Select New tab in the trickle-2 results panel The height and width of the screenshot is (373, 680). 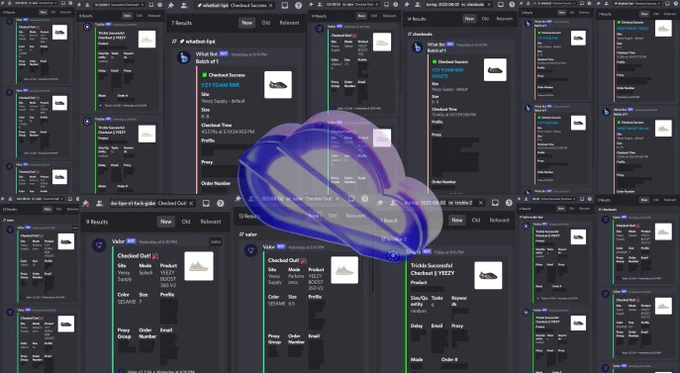tap(457, 220)
